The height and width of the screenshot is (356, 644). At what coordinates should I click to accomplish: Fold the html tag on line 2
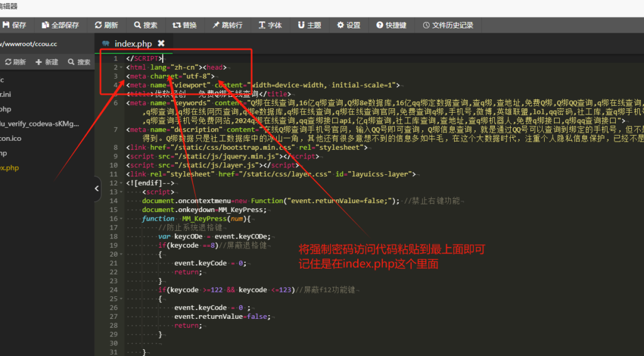click(121, 67)
